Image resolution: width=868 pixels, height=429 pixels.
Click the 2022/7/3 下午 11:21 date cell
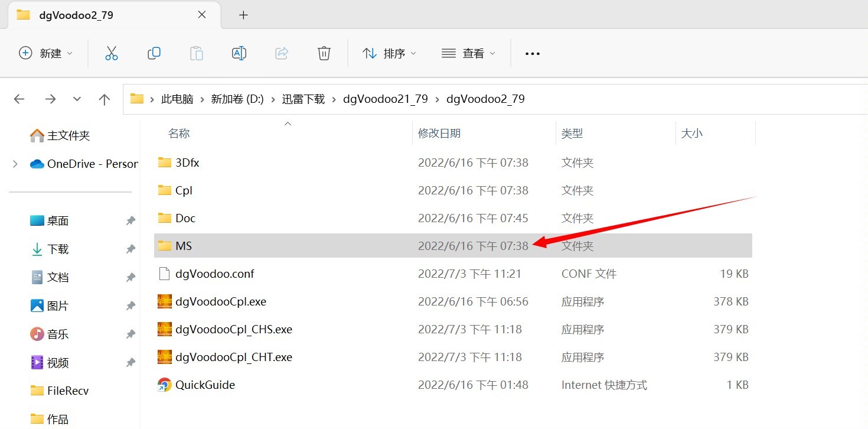coord(470,274)
